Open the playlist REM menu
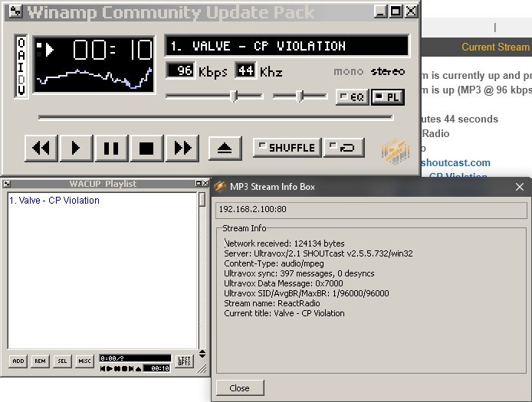Viewport: 532px width, 402px height. (x=40, y=361)
